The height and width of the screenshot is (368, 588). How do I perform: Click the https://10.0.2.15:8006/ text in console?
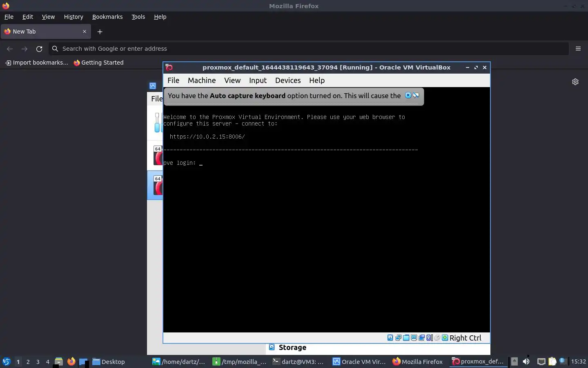207,137
